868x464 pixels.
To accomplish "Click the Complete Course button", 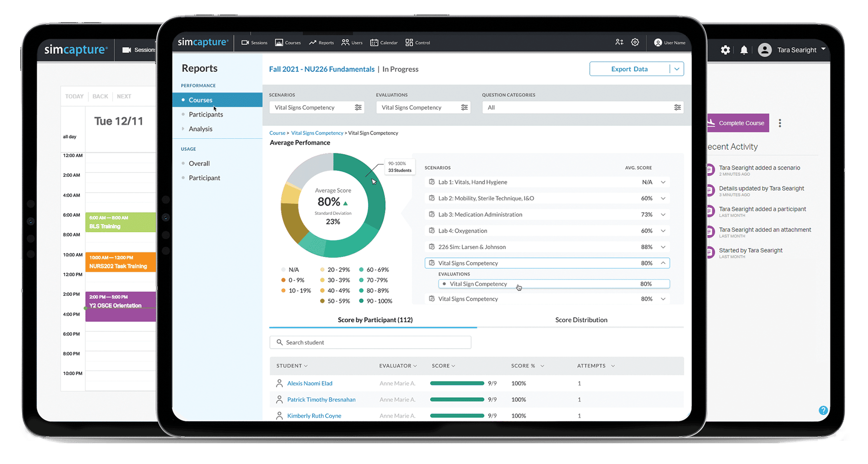I will (738, 123).
